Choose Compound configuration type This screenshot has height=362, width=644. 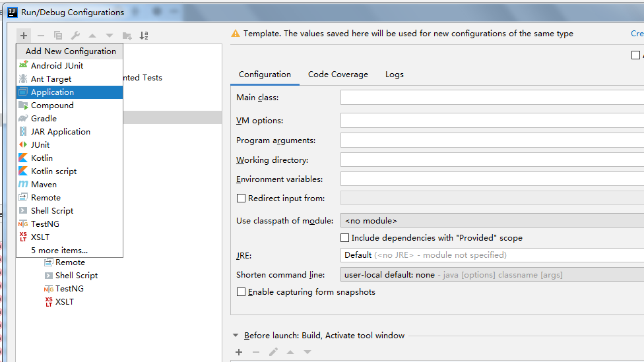(69, 105)
